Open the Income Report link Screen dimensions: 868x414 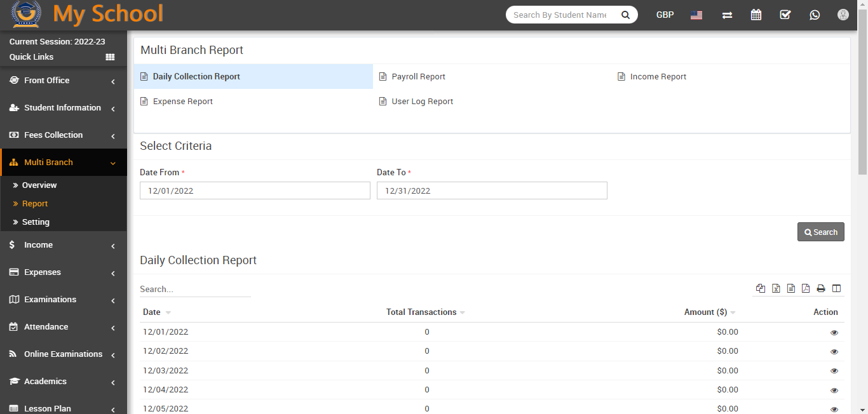click(x=658, y=77)
